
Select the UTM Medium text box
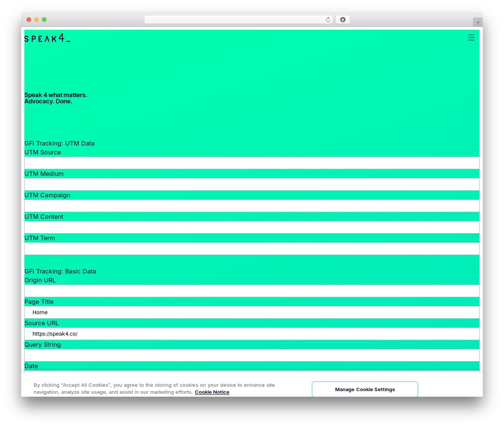tap(252, 184)
